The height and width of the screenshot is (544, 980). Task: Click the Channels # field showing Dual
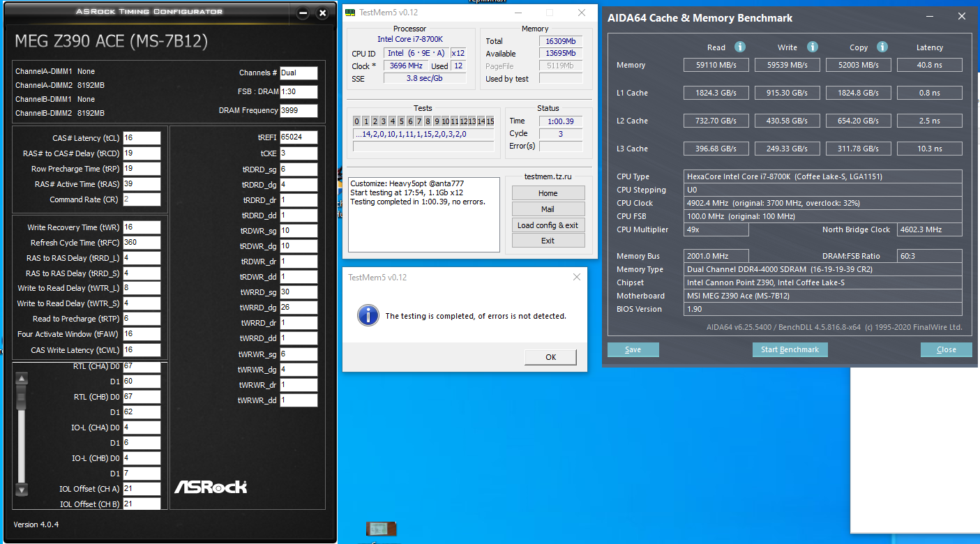click(x=299, y=73)
